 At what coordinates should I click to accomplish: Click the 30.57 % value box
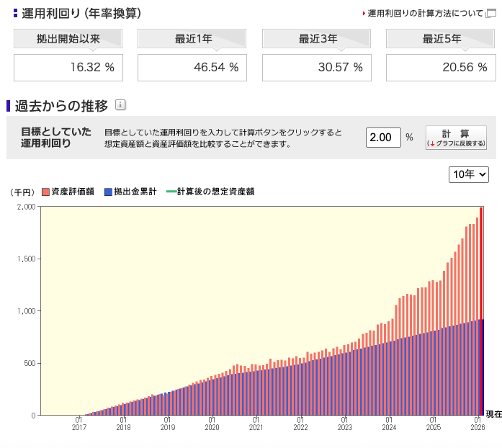(x=317, y=68)
